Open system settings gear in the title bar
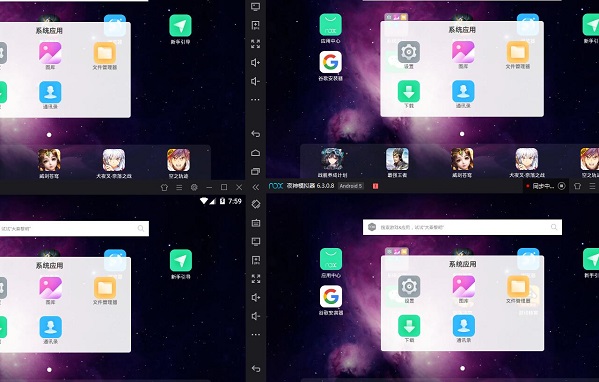 [x=194, y=188]
